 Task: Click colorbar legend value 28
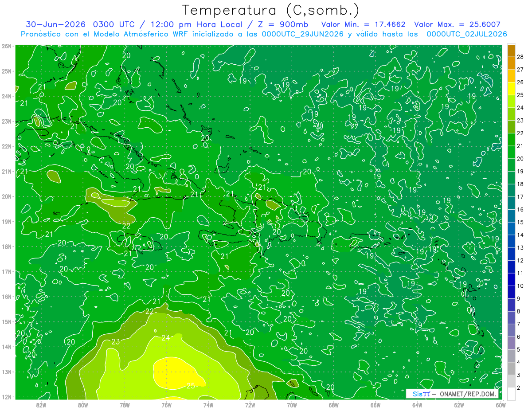point(520,56)
